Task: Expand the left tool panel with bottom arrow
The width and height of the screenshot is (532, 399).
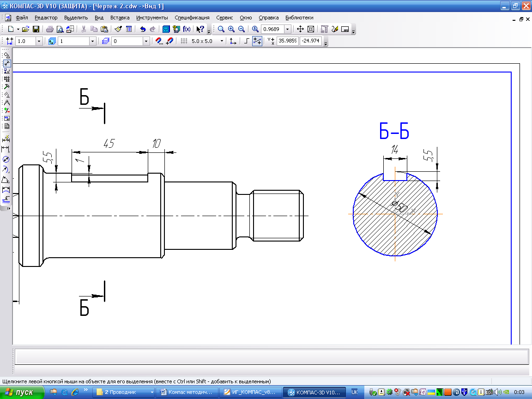Action: pyautogui.click(x=8, y=208)
